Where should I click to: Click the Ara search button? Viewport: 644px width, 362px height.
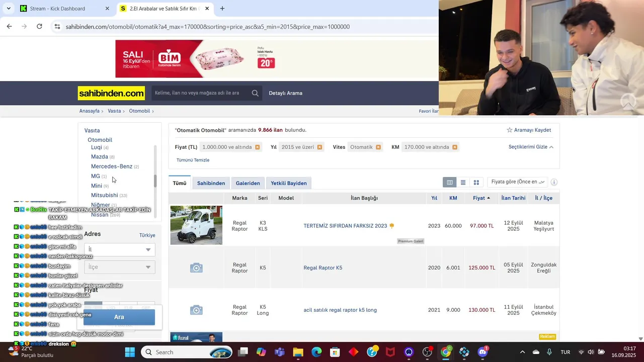coord(119,317)
